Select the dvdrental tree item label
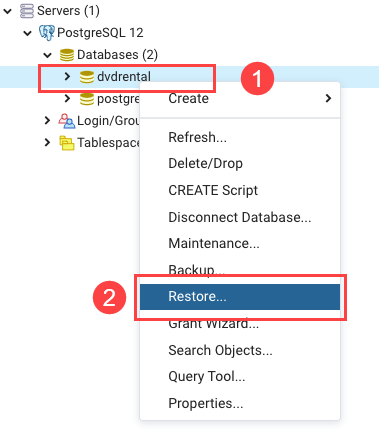 point(124,77)
